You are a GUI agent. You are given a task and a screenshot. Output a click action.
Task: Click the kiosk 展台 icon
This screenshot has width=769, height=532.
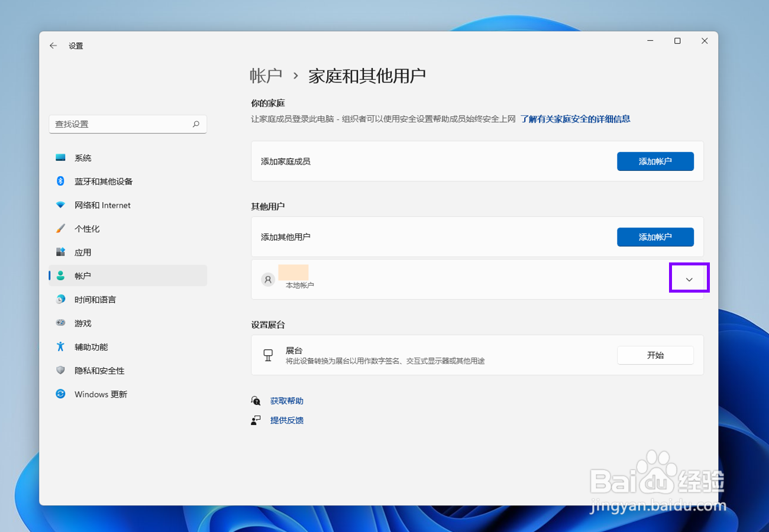[268, 355]
